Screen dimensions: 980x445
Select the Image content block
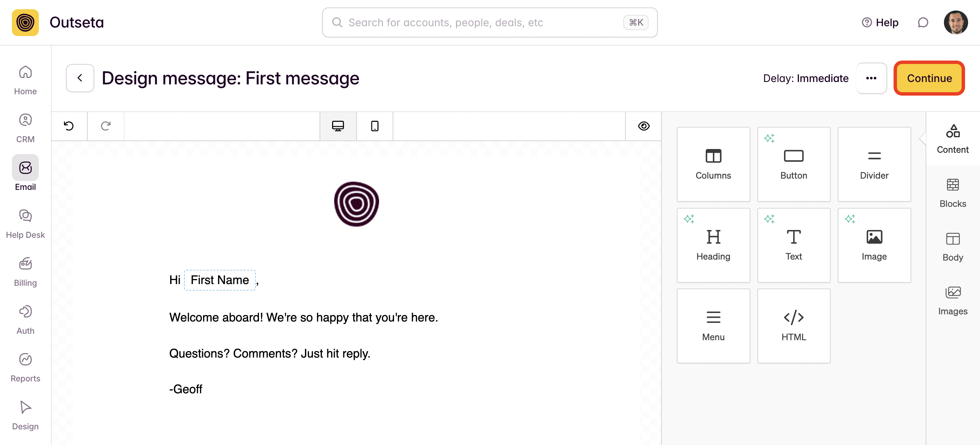coord(874,245)
